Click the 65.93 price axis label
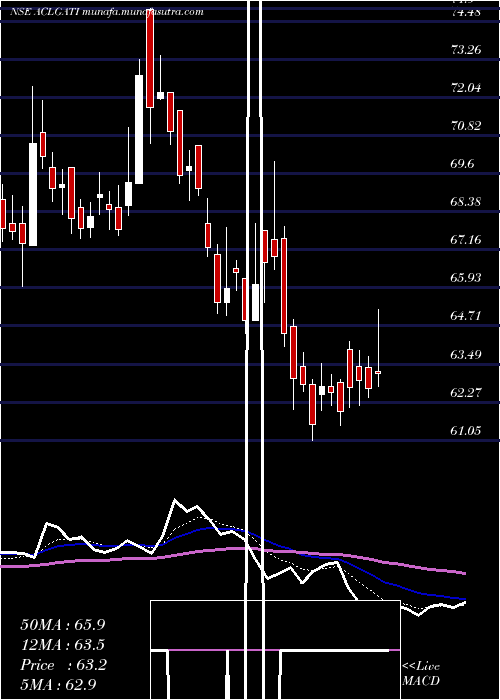500x700 pixels. (466, 278)
